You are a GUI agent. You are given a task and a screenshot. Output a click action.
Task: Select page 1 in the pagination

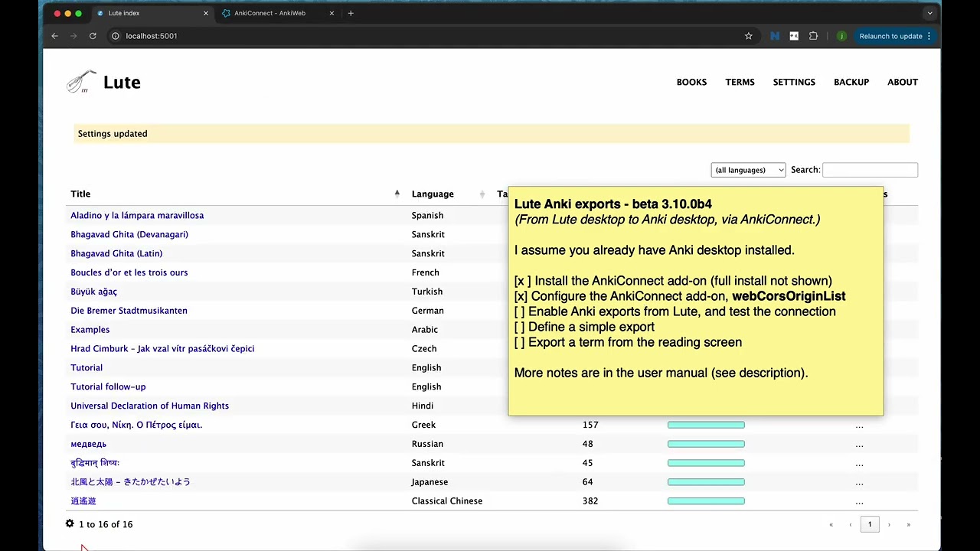pyautogui.click(x=870, y=524)
